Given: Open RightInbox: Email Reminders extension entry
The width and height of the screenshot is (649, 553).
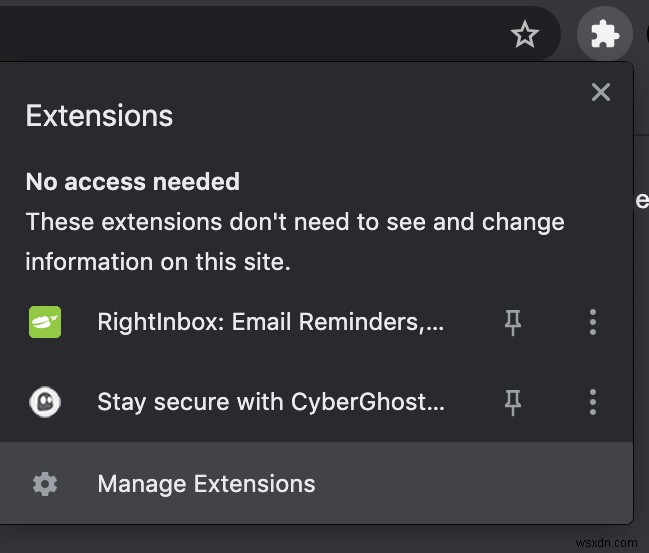Looking at the screenshot, I should [x=270, y=322].
